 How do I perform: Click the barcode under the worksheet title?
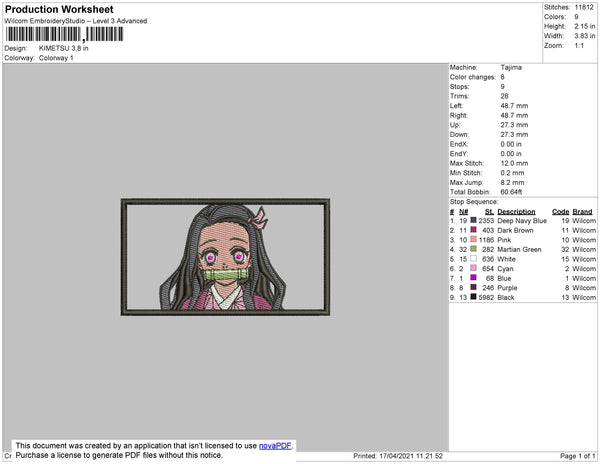point(64,34)
